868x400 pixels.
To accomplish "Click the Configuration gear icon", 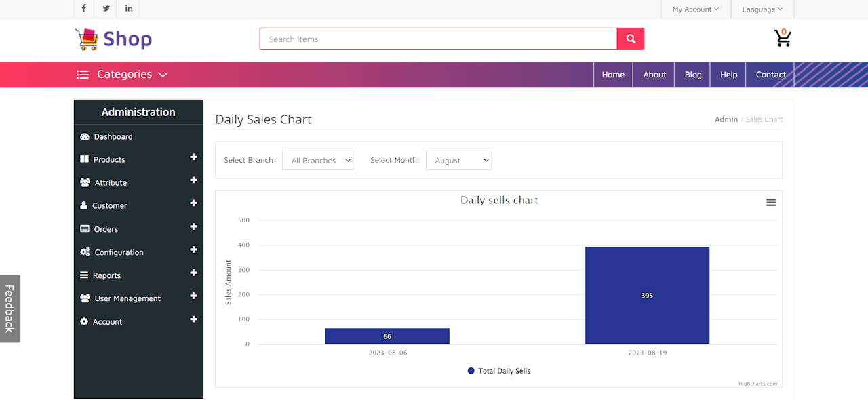I will click(x=85, y=252).
